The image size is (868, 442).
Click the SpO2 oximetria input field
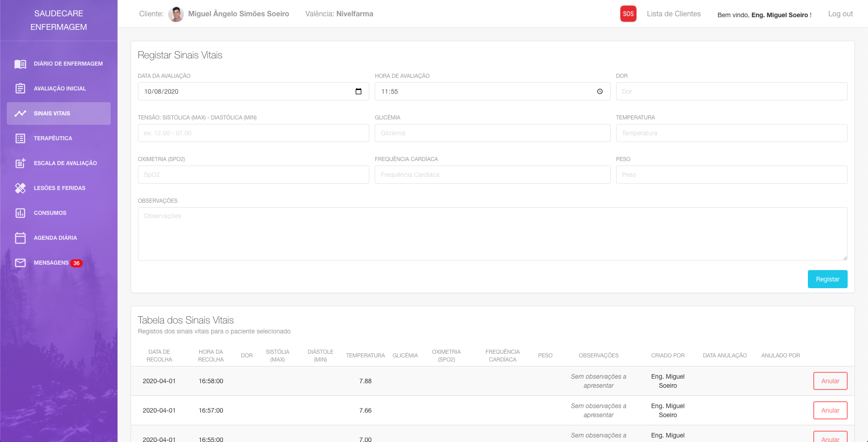pos(253,175)
